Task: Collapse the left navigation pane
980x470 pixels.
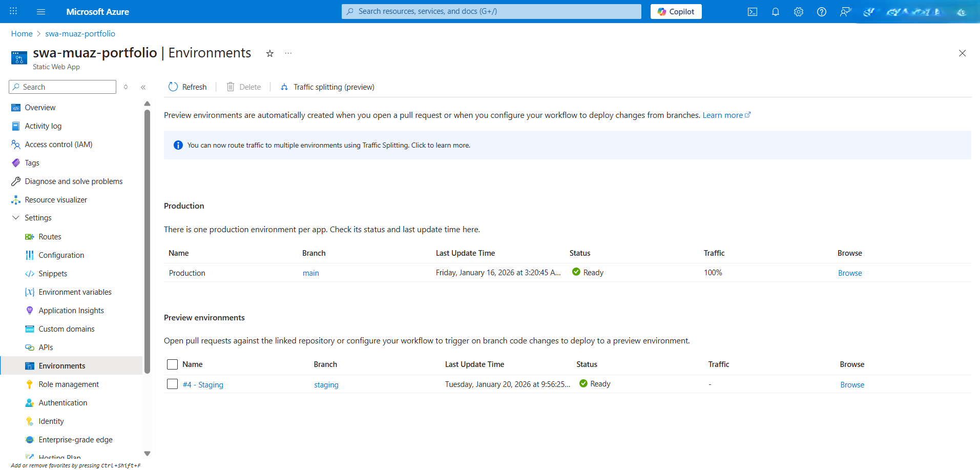Action: [143, 87]
